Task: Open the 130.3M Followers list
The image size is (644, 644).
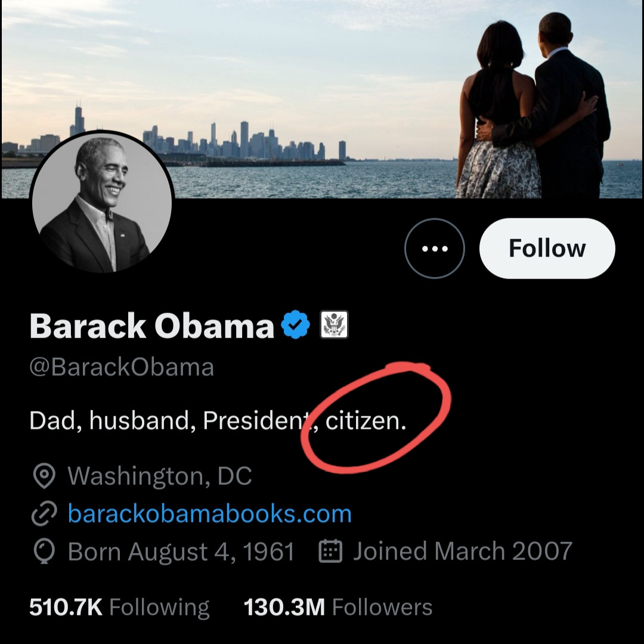Action: pos(338,608)
